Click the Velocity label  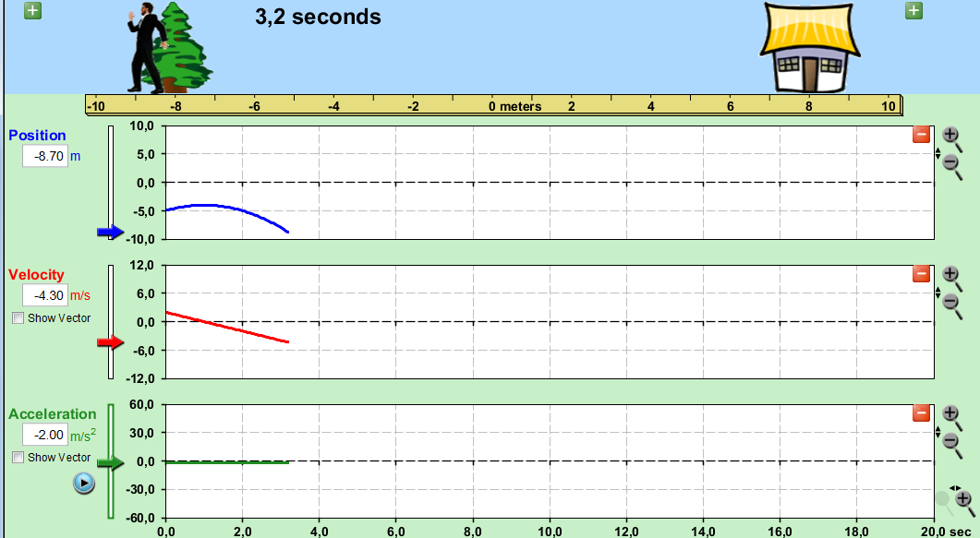(36, 275)
